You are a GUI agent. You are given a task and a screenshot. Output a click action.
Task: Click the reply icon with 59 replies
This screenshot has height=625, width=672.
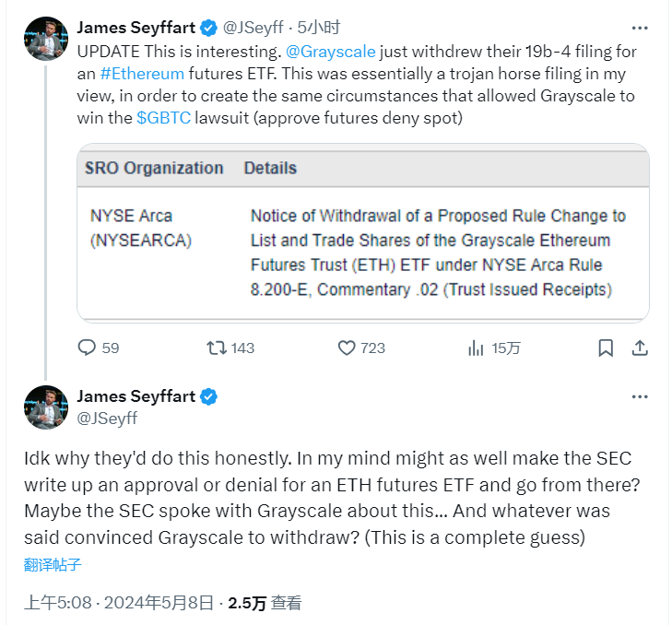[88, 348]
